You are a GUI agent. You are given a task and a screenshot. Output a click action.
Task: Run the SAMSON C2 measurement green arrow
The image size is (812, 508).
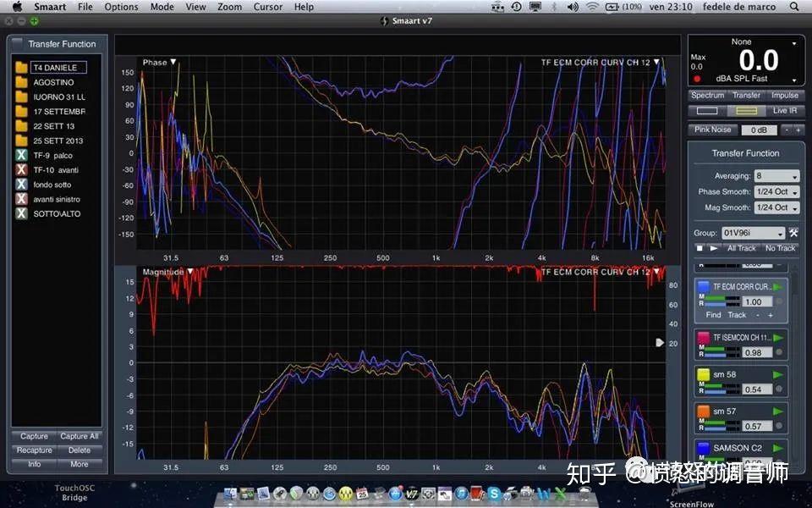point(778,448)
